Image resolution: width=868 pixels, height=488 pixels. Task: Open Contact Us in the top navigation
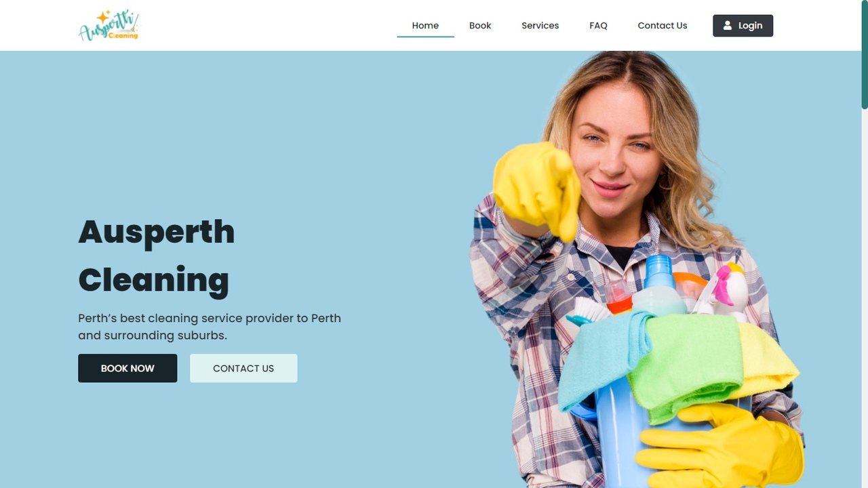click(x=663, y=26)
